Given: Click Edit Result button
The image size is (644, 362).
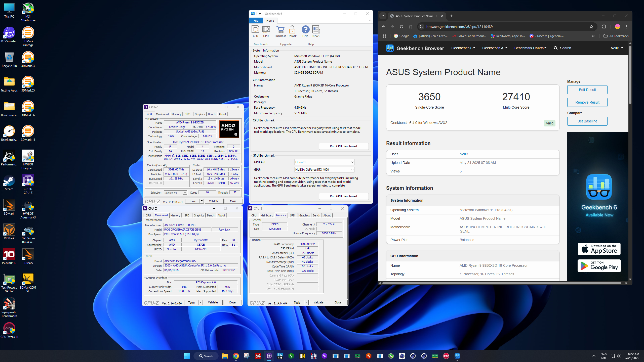Looking at the screenshot, I should click(x=587, y=90).
